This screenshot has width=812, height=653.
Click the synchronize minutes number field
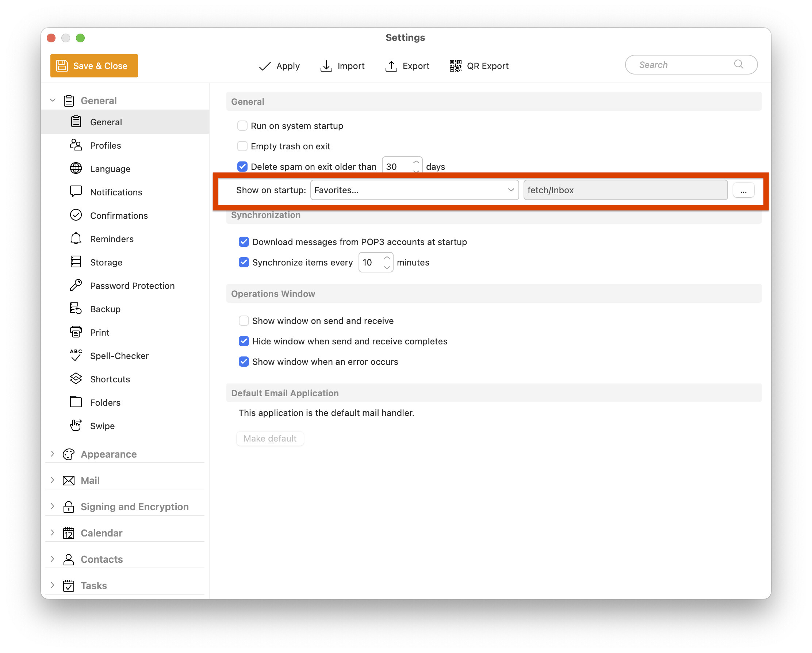pos(376,262)
